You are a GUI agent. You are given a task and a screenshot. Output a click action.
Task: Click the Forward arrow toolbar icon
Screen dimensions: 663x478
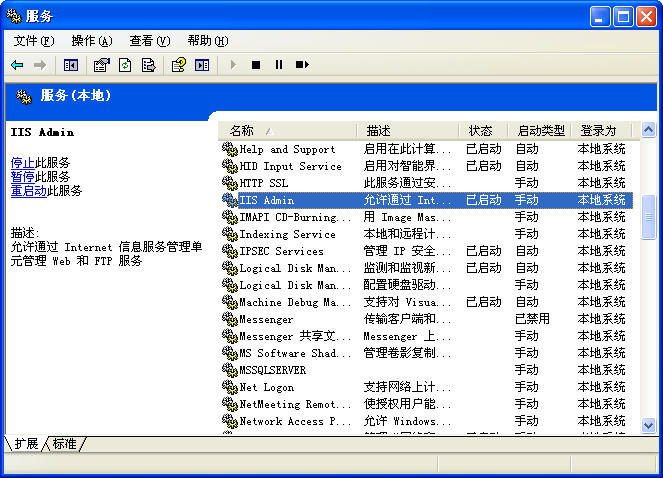click(x=40, y=65)
